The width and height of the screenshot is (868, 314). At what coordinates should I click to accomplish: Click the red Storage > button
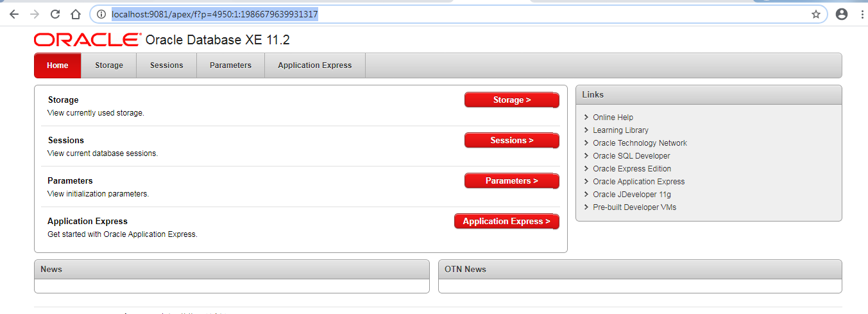[512, 100]
